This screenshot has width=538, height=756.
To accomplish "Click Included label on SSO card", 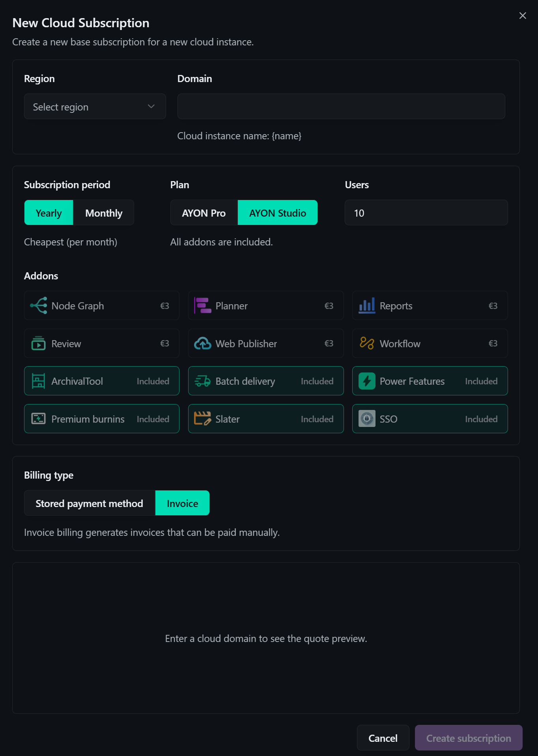I will coord(481,419).
